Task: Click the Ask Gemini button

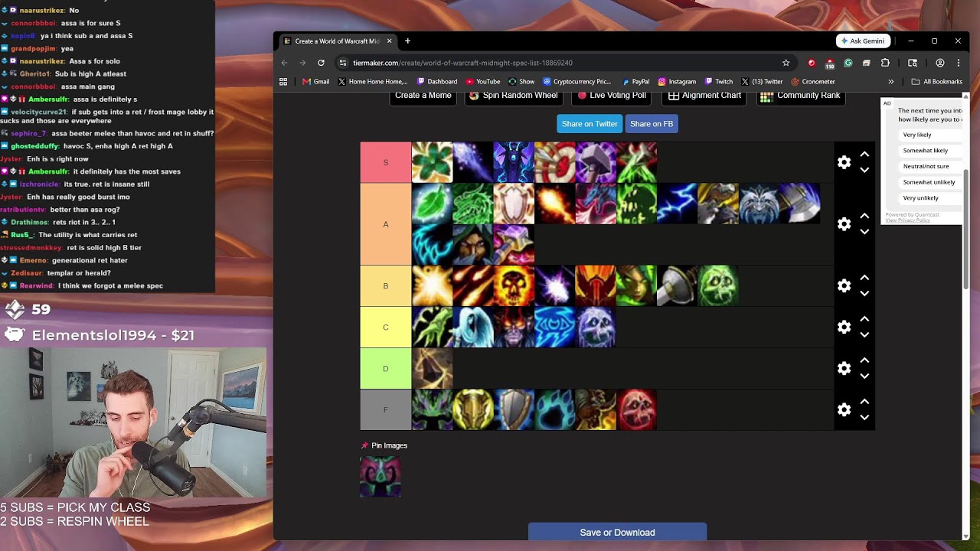Action: (x=864, y=41)
